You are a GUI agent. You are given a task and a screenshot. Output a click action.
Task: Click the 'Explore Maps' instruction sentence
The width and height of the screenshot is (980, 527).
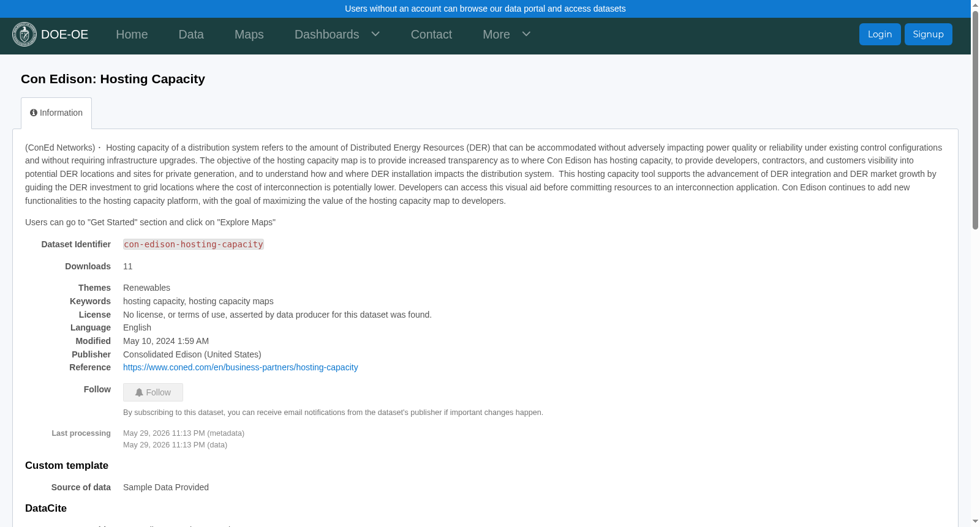[x=150, y=222]
